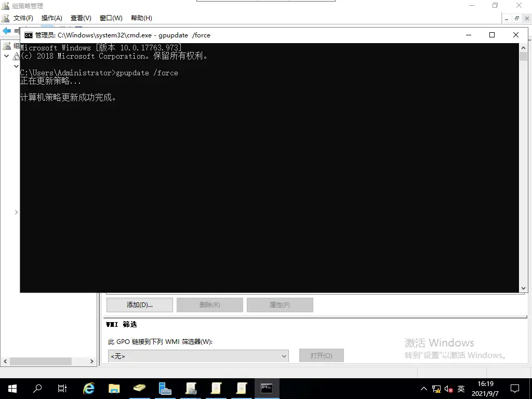Click the Task View icon
Viewport: 532px width, 399px height.
point(62,388)
